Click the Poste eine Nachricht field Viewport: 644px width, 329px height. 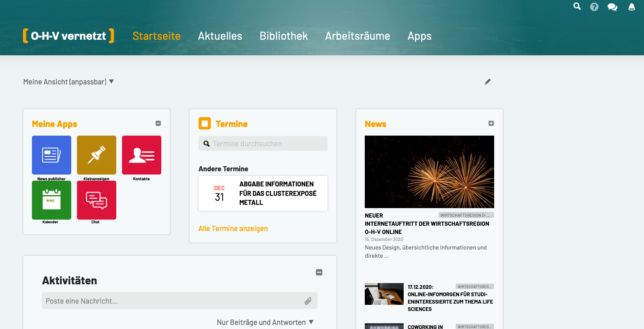coord(180,301)
